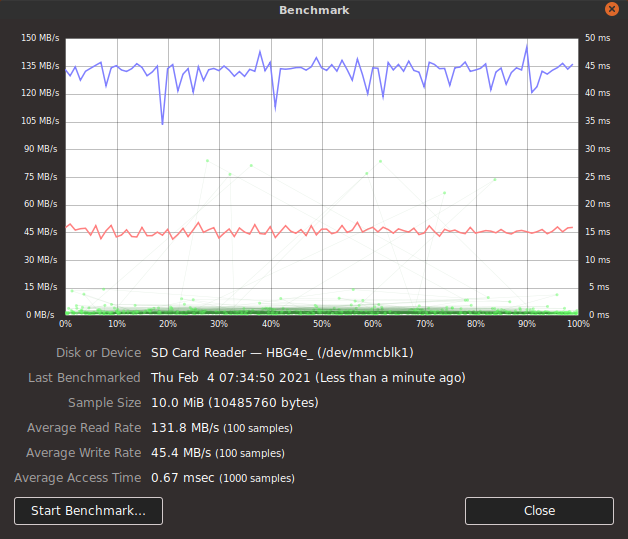Click the 'Disk or Device' label
The width and height of the screenshot is (628, 539).
click(99, 352)
